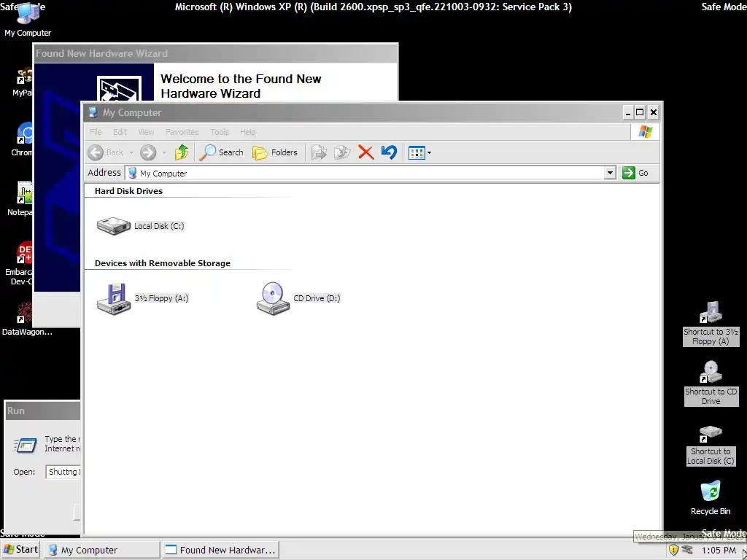Click the Windows flag logo in toolbar
Image resolution: width=747 pixels, height=560 pixels.
[x=645, y=132]
